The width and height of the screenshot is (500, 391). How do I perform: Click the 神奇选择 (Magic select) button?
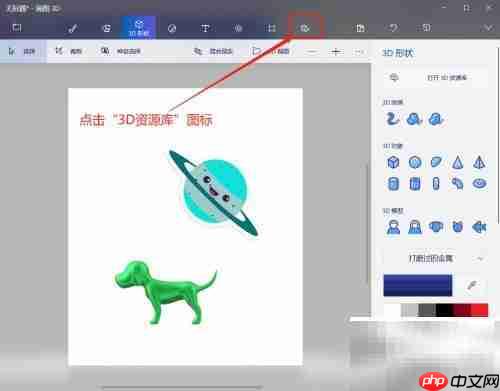[121, 51]
